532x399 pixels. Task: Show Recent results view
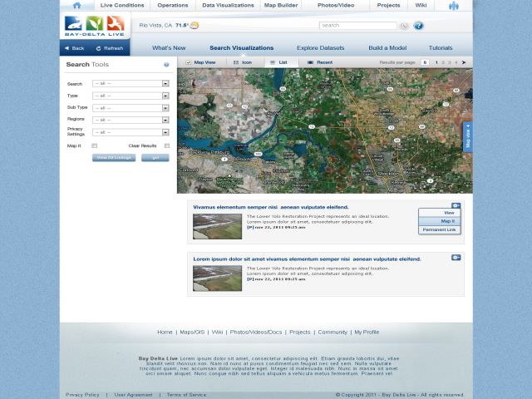pyautogui.click(x=319, y=62)
